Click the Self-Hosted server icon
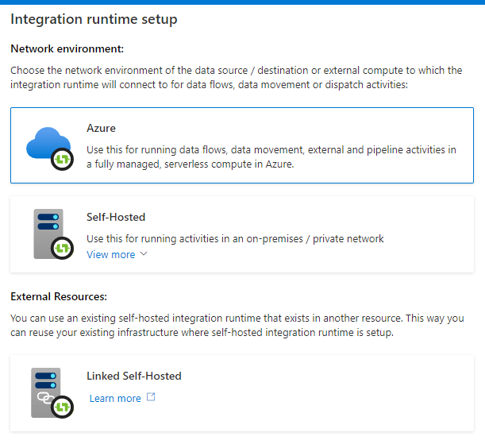485x448 pixels. [x=53, y=234]
